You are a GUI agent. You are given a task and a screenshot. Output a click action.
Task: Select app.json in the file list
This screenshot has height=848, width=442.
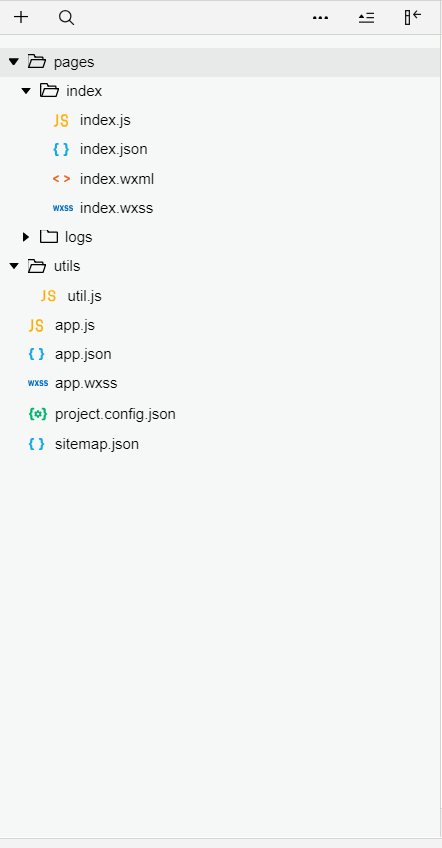click(x=83, y=355)
